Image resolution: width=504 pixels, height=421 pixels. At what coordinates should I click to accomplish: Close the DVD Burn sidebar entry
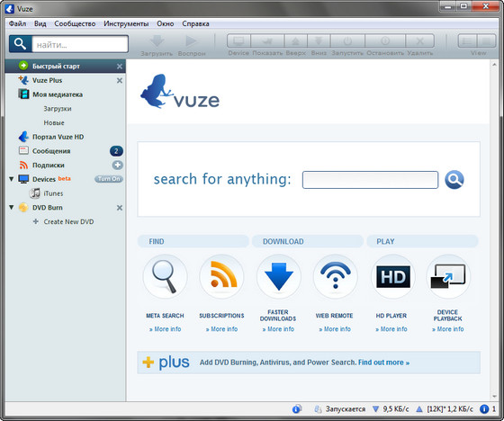120,208
